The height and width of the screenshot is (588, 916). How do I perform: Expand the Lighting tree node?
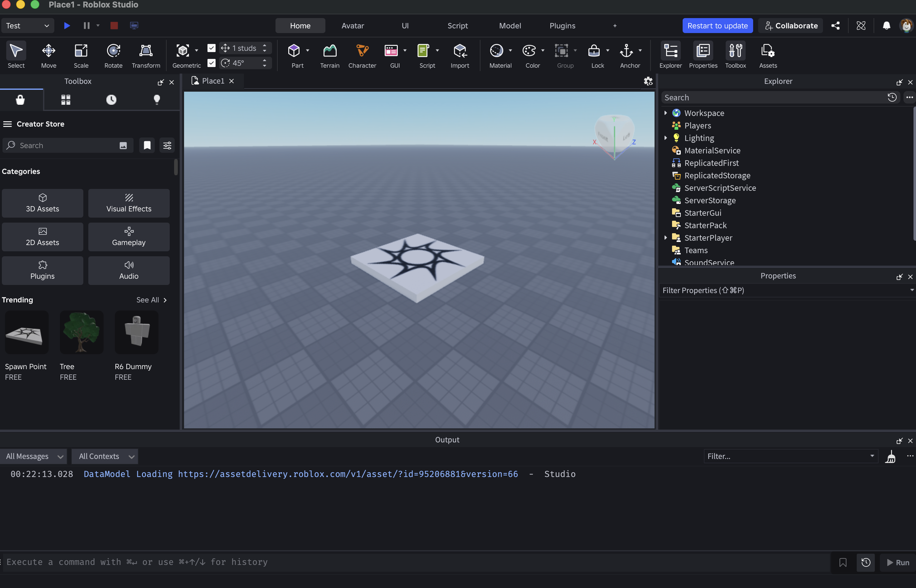click(x=666, y=137)
